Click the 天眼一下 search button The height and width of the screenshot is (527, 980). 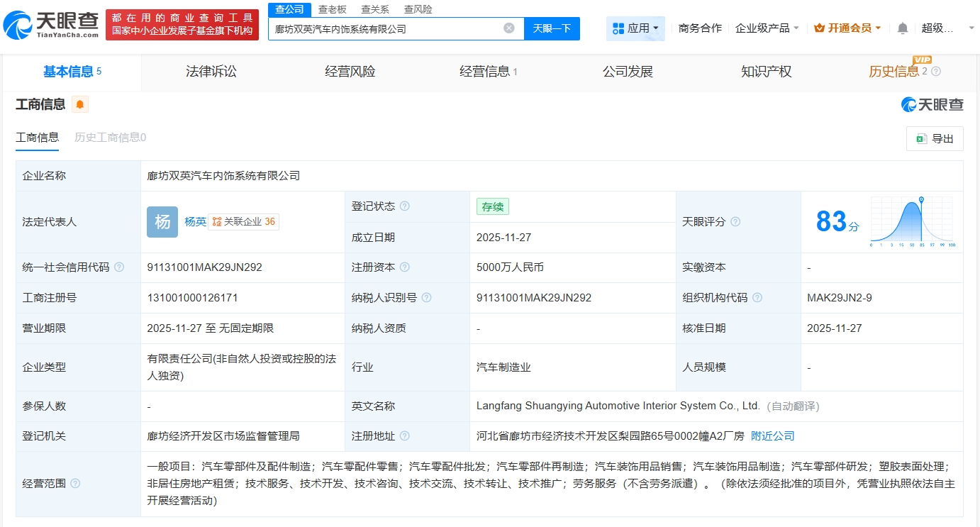coord(552,28)
